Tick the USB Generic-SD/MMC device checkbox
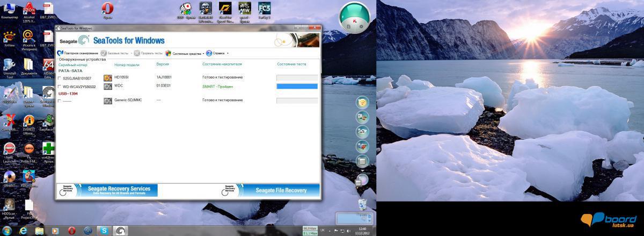 click(x=60, y=101)
